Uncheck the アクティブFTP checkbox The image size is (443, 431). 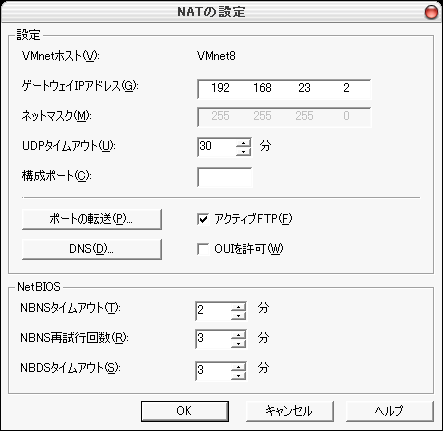click(x=203, y=219)
